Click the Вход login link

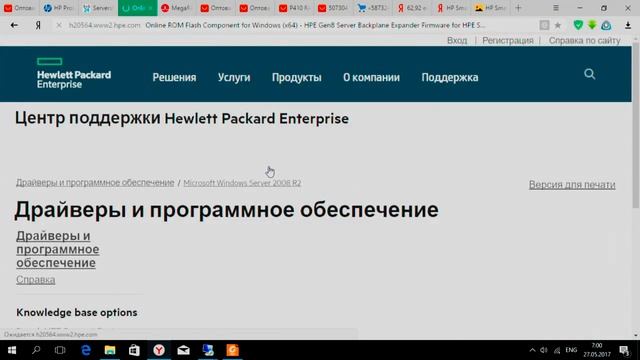pos(457,40)
